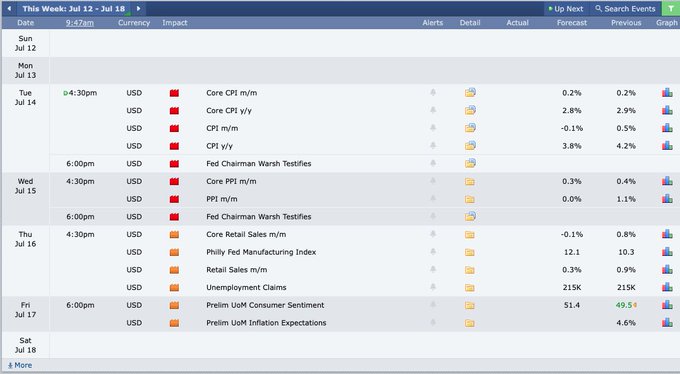680x374 pixels.
Task: Expand detail folder for CPI y/y
Action: 470,146
